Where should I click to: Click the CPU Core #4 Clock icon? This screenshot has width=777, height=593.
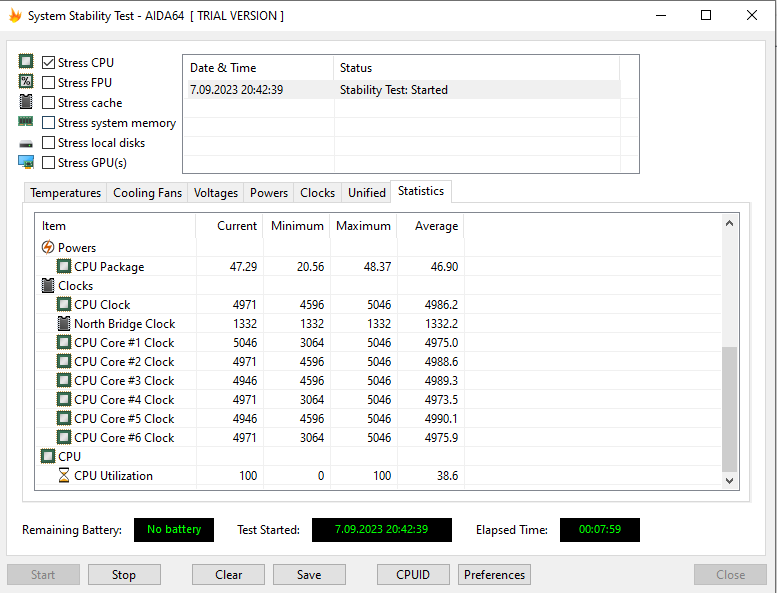coord(64,399)
